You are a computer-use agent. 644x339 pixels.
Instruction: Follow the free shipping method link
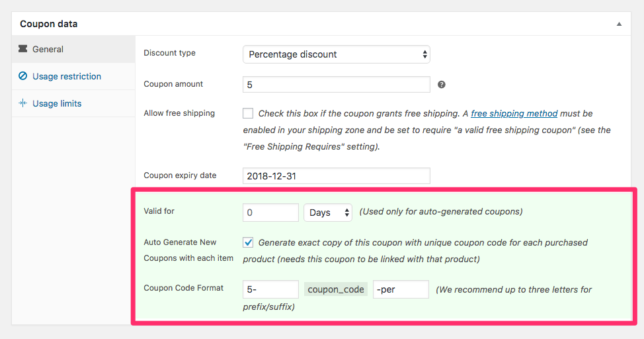(x=514, y=113)
